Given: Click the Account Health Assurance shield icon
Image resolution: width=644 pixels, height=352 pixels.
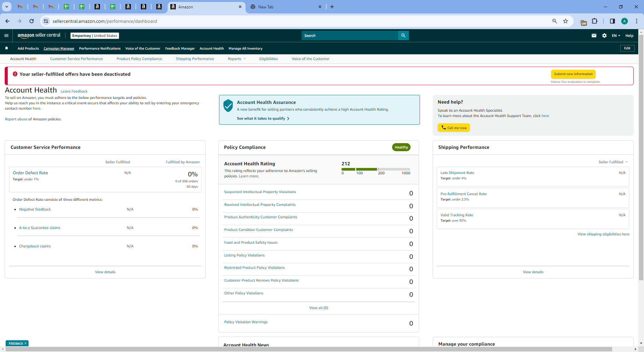Looking at the screenshot, I should tap(228, 106).
